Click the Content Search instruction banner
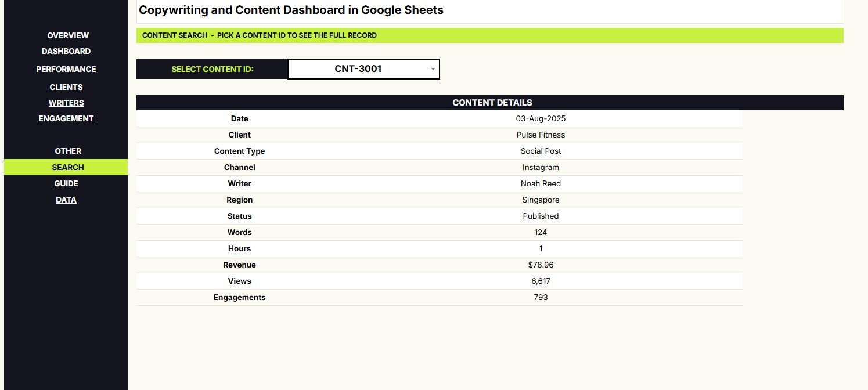The width and height of the screenshot is (868, 390). [x=490, y=35]
